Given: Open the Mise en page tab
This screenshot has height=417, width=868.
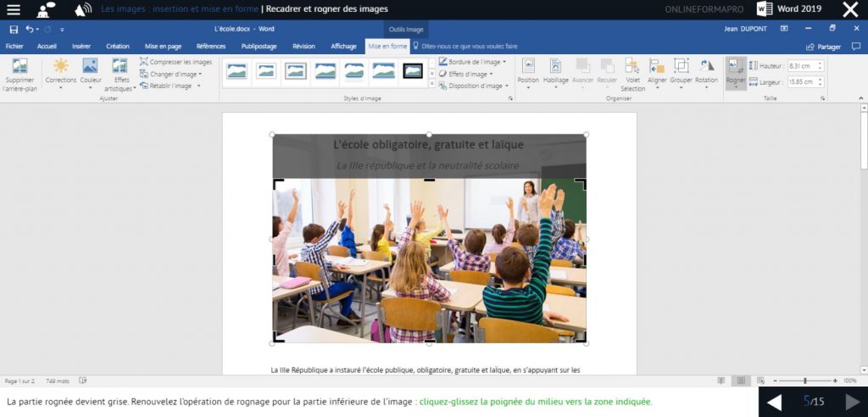Looking at the screenshot, I should click(163, 47).
